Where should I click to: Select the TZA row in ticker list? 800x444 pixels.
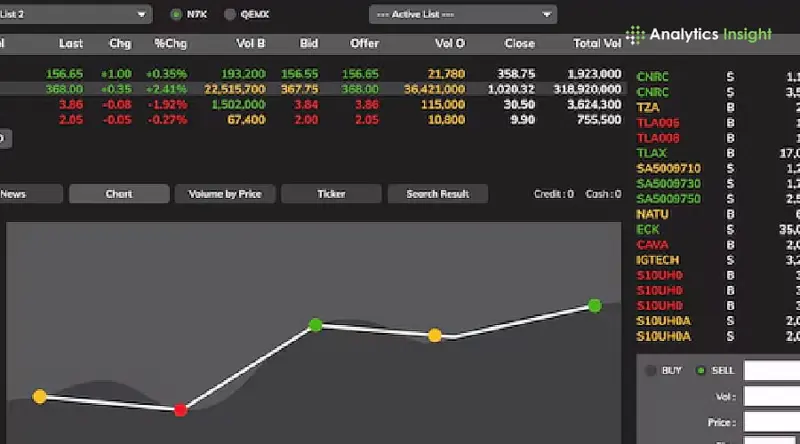pyautogui.click(x=648, y=106)
